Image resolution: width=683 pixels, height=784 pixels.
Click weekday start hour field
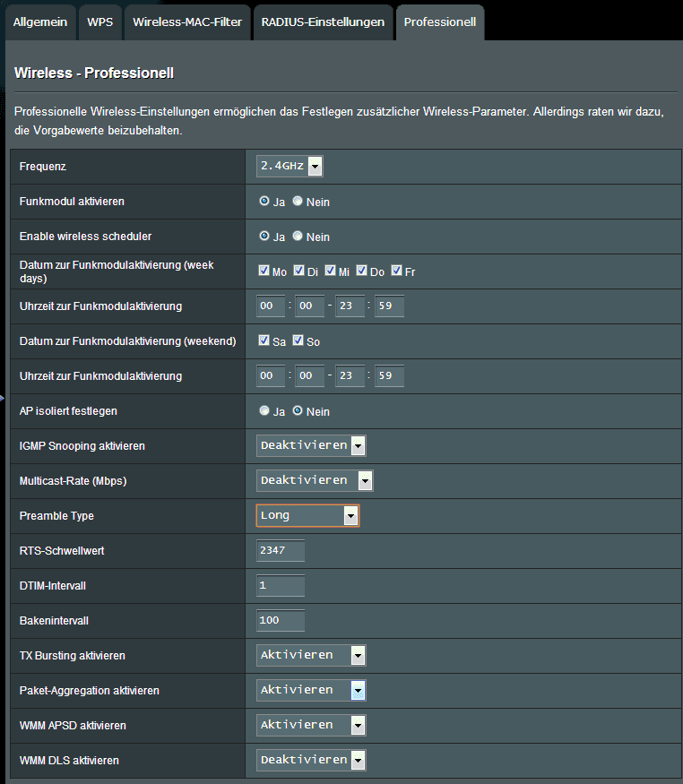pos(271,306)
